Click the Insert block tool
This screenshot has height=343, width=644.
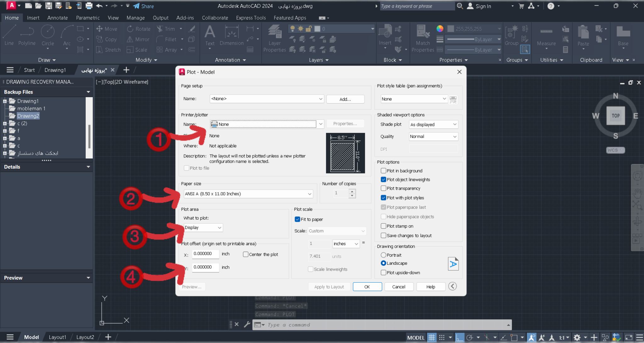point(385,35)
